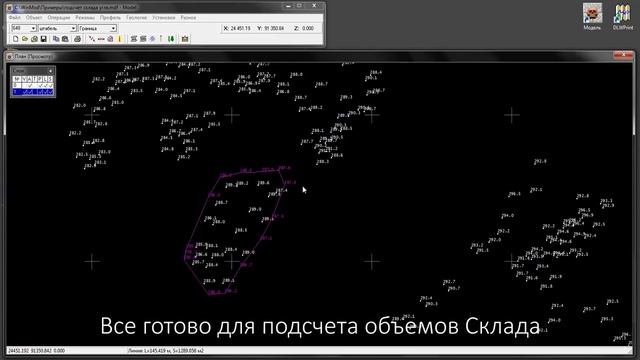640x360 pixels.
Task: Click the third toolbar icon next to open
Action: click(x=34, y=39)
